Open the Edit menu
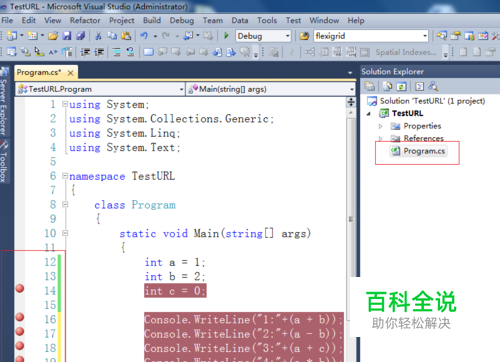Image resolution: width=500 pixels, height=362 pixels. [29, 20]
